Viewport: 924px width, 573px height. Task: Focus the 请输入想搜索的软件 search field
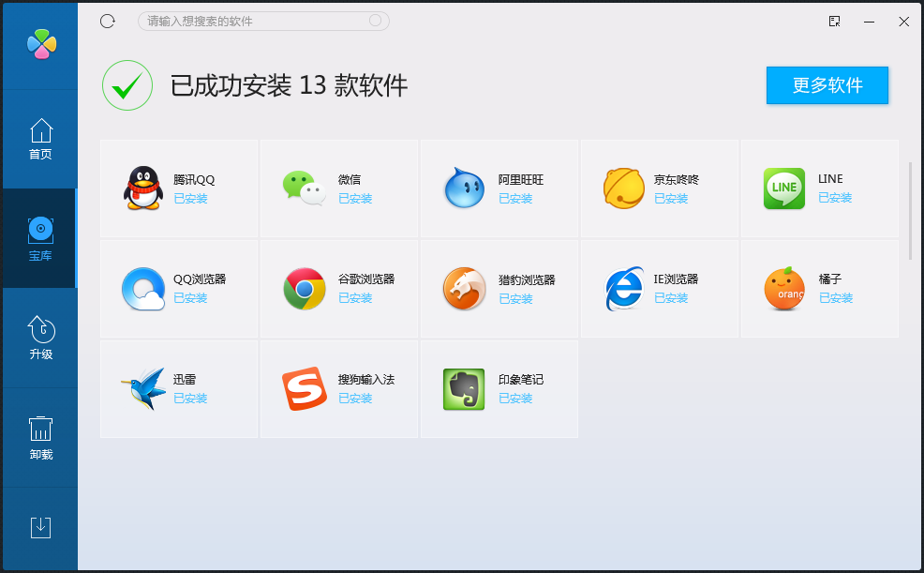263,22
